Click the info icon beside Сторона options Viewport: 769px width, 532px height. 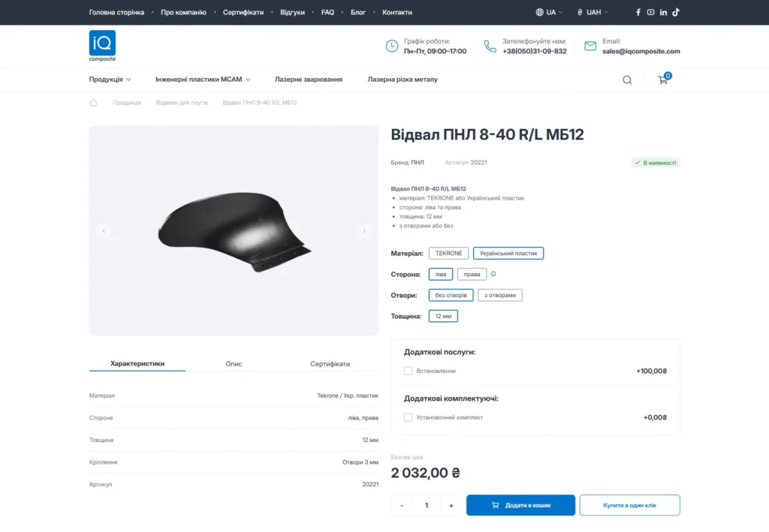(493, 274)
